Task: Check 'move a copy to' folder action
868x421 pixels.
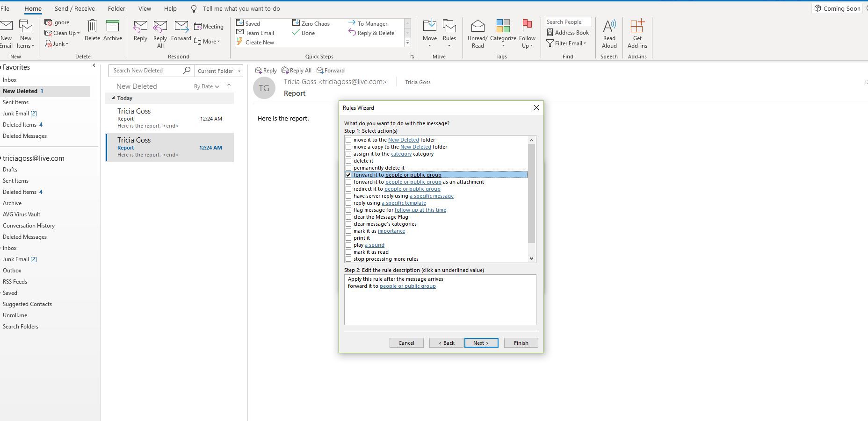Action: (348, 147)
